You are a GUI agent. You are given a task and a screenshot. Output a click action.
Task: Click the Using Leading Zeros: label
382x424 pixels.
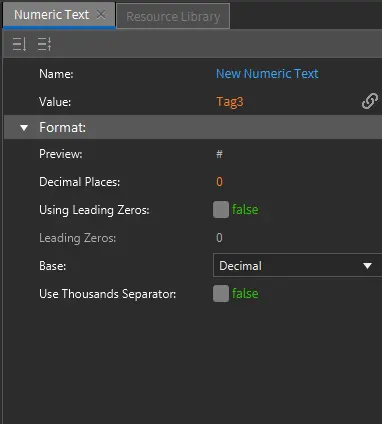click(x=94, y=210)
